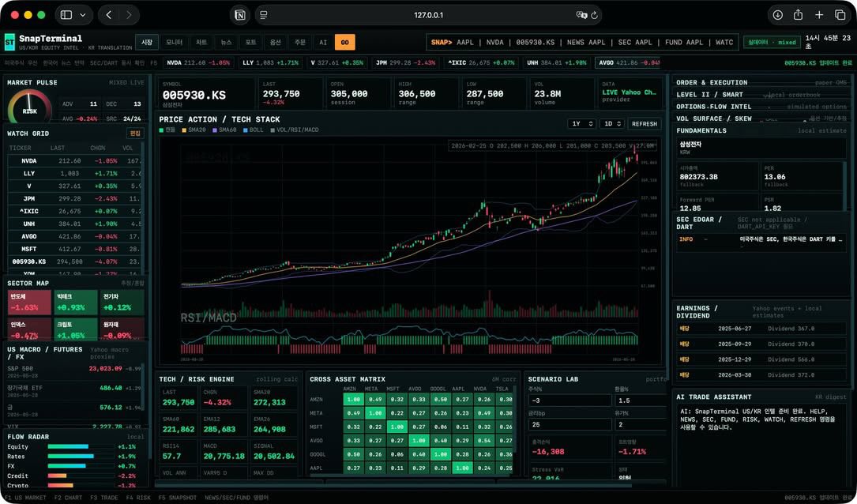The width and height of the screenshot is (857, 504).
Task: Open the Safari downloads icon
Action: tap(777, 15)
